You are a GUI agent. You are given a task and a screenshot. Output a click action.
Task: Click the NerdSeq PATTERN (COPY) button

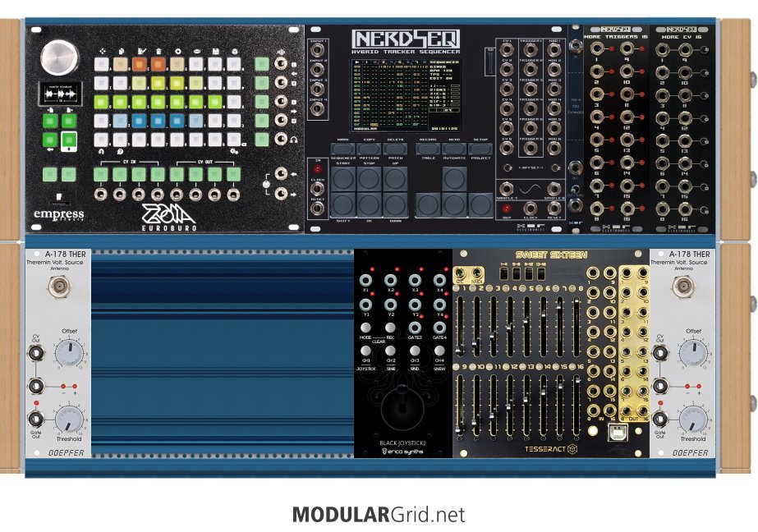(369, 149)
